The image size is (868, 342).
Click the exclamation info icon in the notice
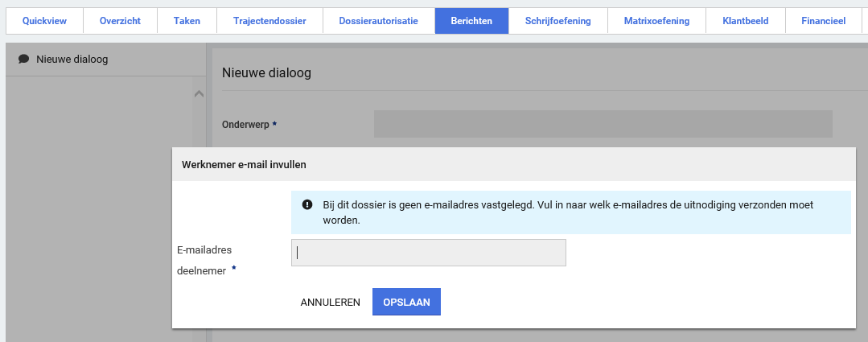click(306, 205)
